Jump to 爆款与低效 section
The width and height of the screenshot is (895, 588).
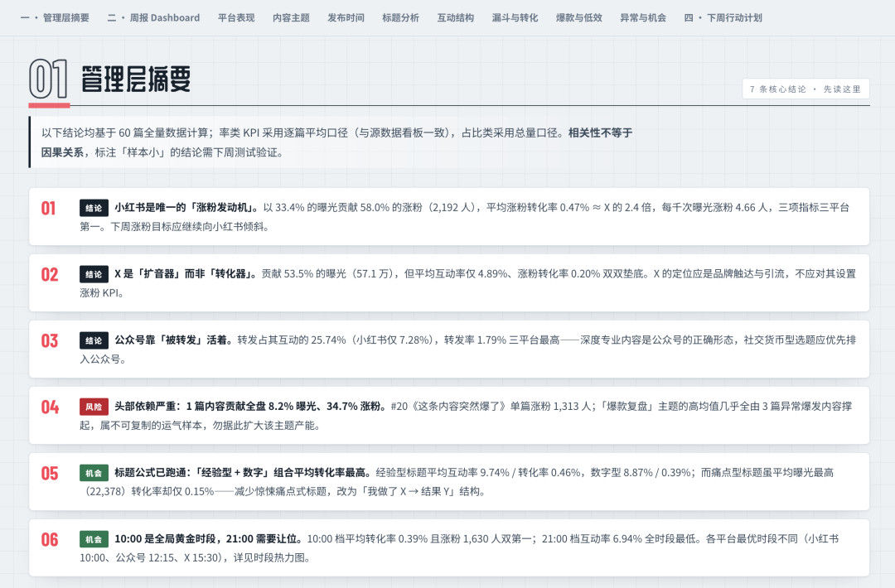tap(578, 17)
